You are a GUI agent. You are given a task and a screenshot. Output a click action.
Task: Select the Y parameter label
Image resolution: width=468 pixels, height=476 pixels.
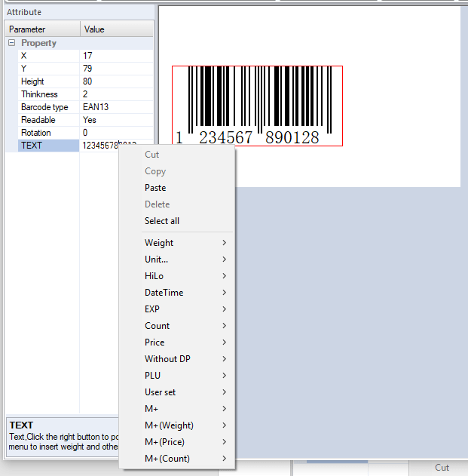click(x=48, y=69)
